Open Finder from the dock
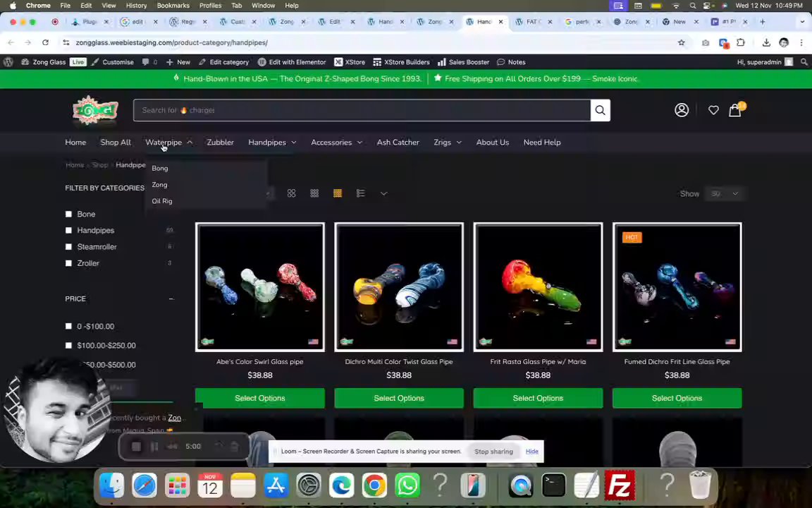Viewport: 812px width, 508px height. (x=112, y=485)
